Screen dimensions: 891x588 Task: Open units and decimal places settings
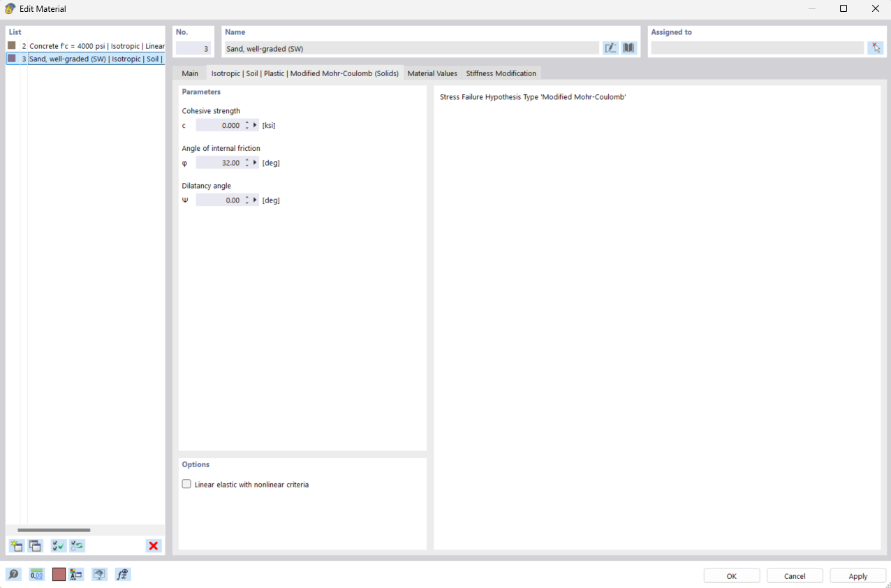[x=36, y=574]
